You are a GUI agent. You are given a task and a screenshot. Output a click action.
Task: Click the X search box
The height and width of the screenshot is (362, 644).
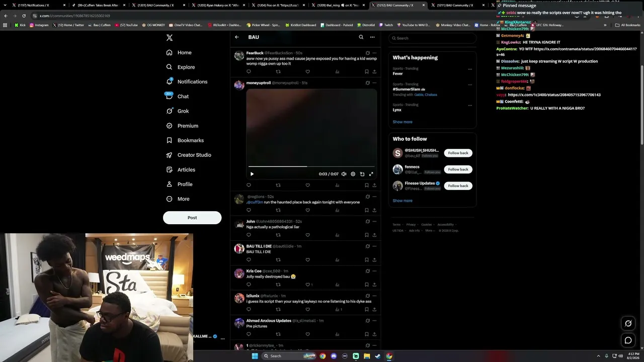pyautogui.click(x=432, y=38)
